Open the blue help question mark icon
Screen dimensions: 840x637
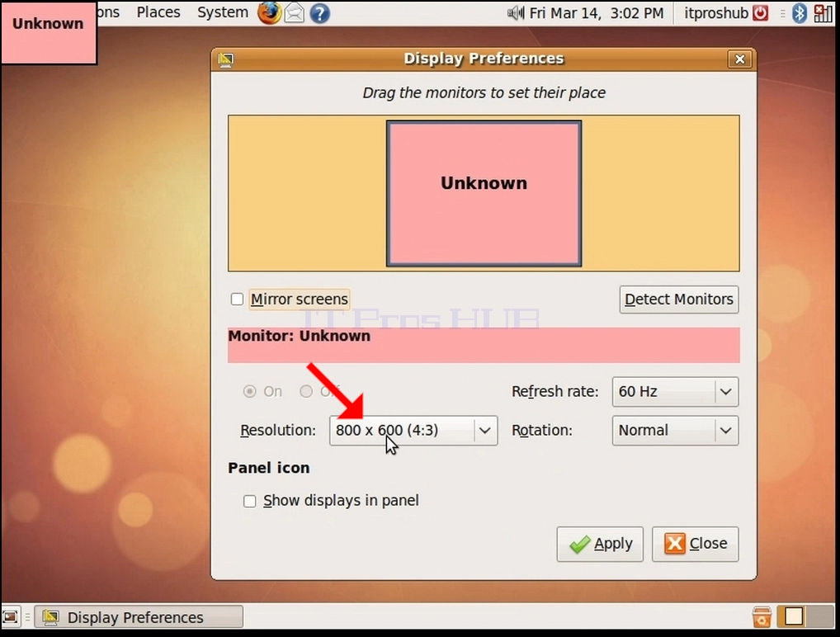[x=320, y=13]
